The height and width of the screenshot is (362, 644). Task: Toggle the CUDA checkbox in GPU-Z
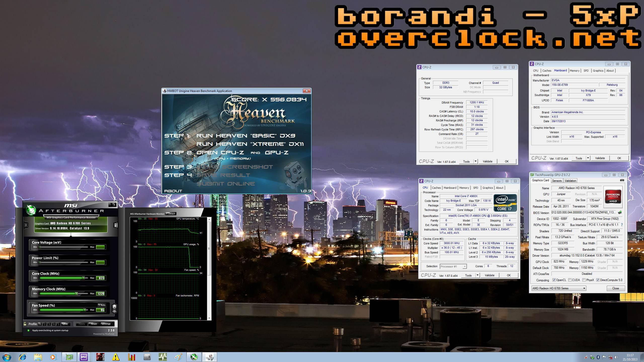point(570,280)
